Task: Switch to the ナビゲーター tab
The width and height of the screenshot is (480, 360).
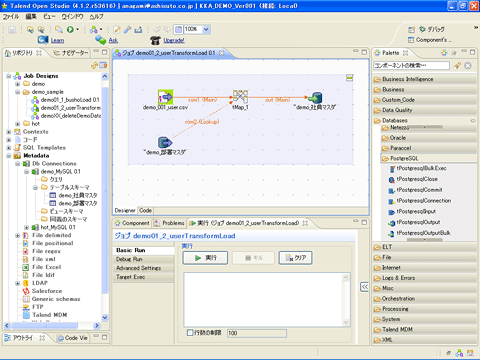Action: click(x=71, y=53)
